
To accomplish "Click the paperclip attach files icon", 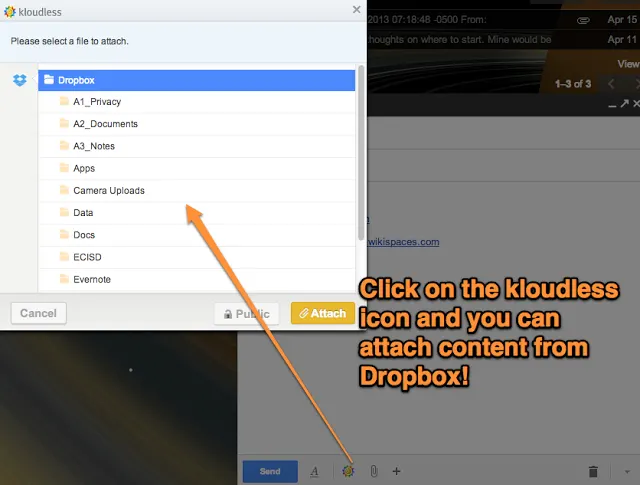I will click(373, 471).
